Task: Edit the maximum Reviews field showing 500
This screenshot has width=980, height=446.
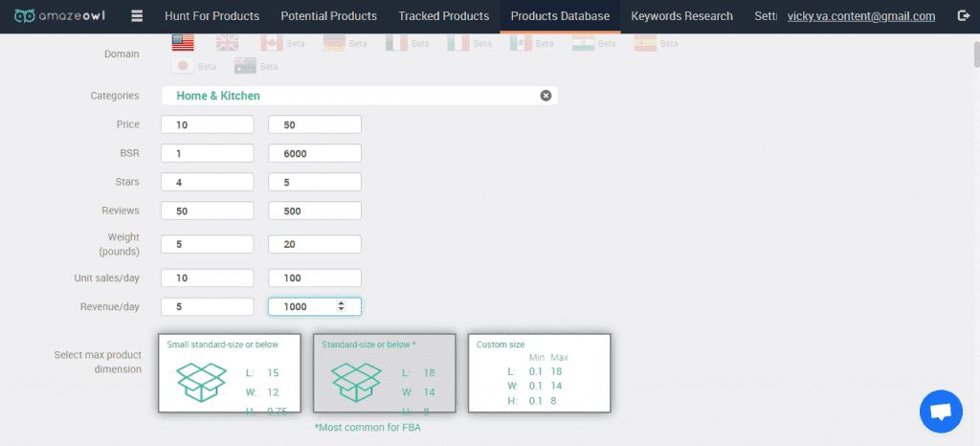Action: tap(315, 211)
